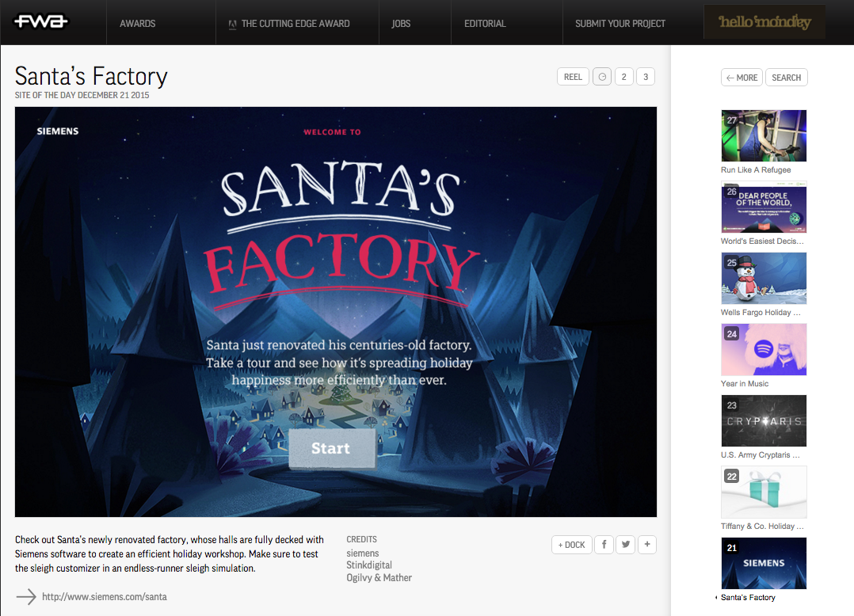Click the Santa's Factory page title
Viewport: 854px width, 616px height.
click(91, 76)
